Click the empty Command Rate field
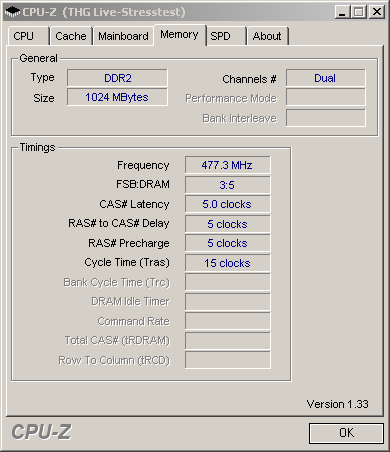Viewport: 390px width, 452px height. (228, 321)
